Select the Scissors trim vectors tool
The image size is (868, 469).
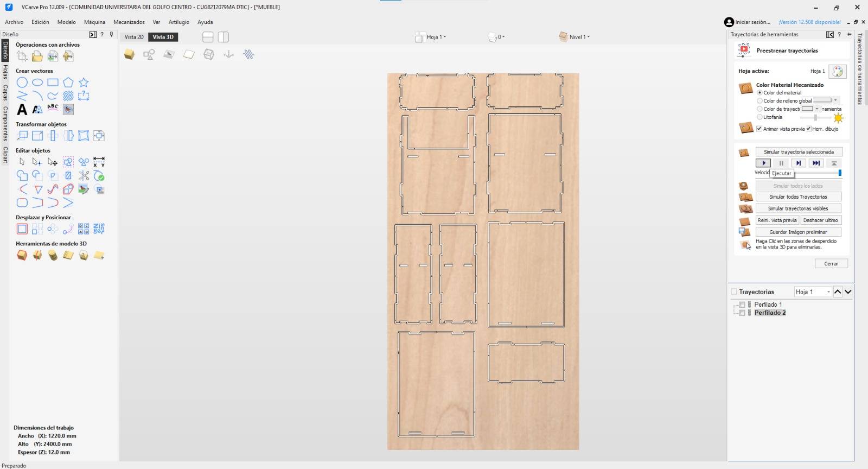84,175
